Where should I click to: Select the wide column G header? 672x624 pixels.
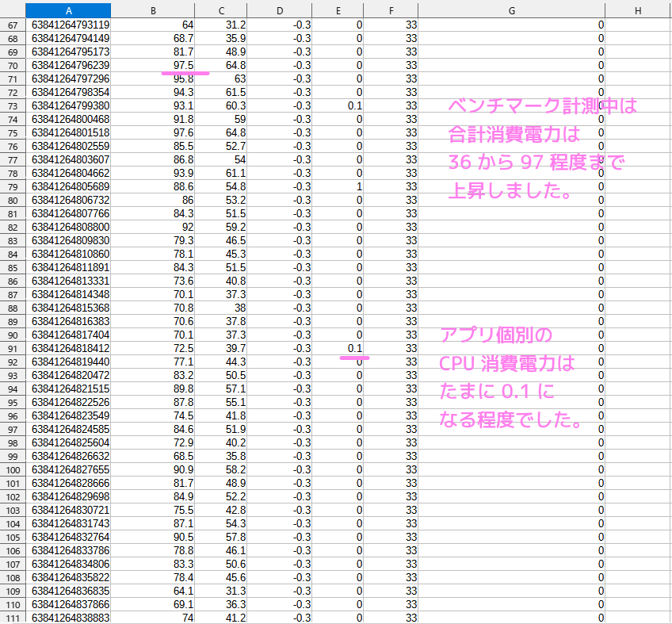coord(511,10)
